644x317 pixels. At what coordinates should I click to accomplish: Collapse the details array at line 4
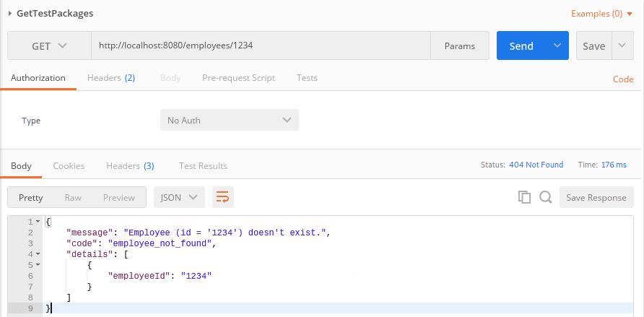click(x=38, y=254)
